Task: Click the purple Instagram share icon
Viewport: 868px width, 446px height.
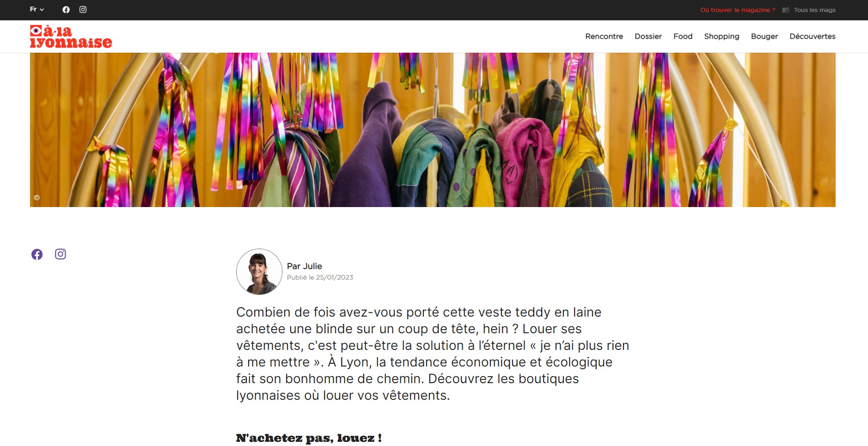Action: click(x=61, y=254)
